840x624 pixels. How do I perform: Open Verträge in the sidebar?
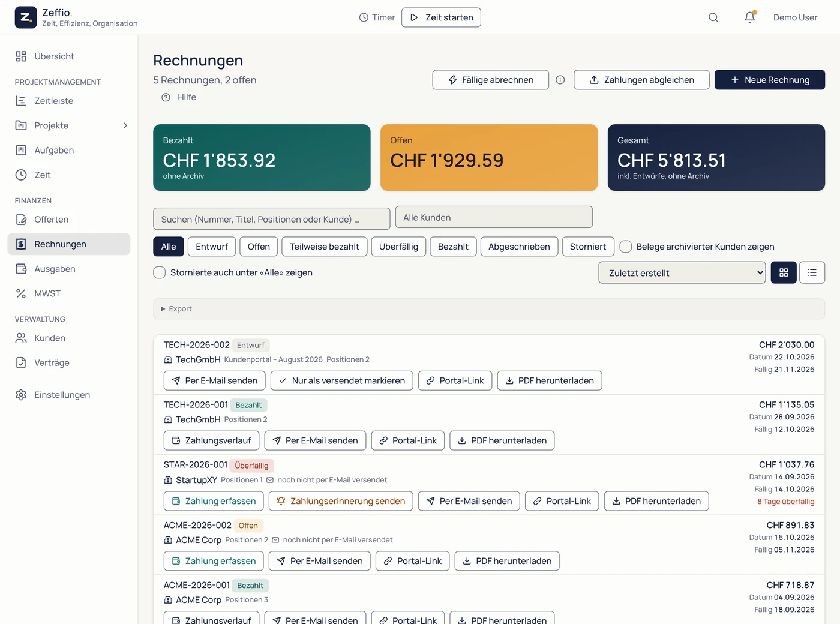tap(69, 363)
